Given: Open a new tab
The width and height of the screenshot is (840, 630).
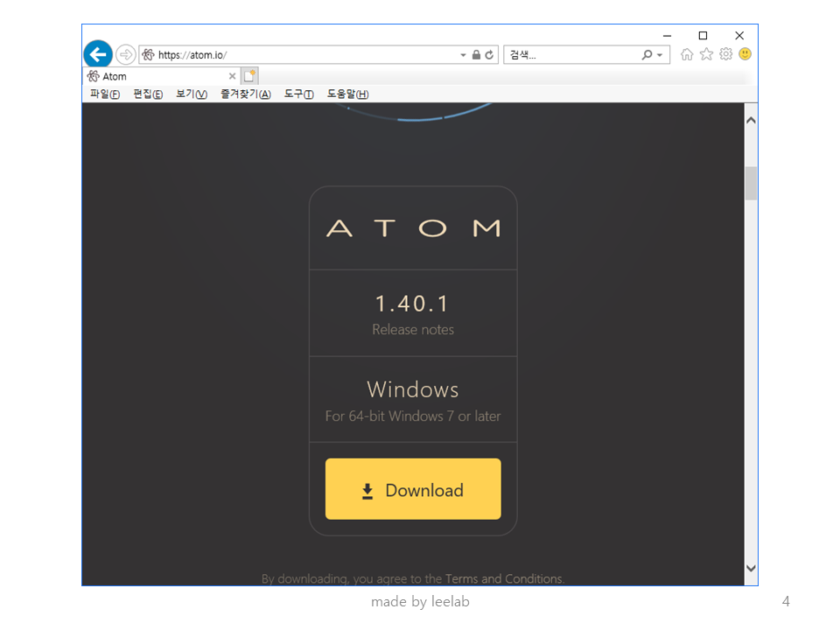Looking at the screenshot, I should click(249, 76).
